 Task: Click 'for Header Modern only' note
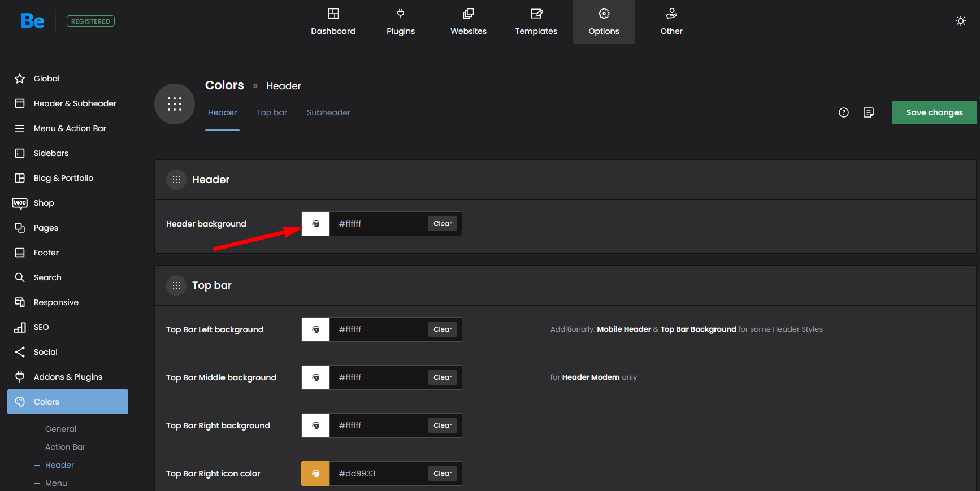click(x=593, y=377)
